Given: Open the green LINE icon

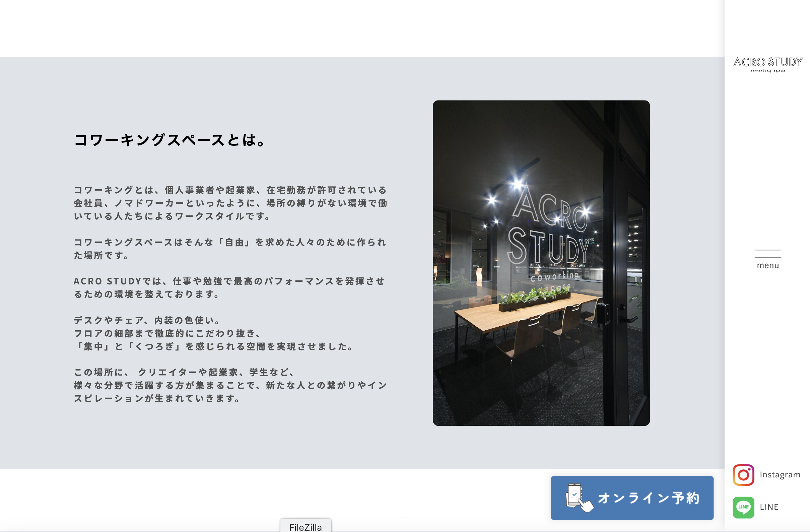Looking at the screenshot, I should point(743,507).
